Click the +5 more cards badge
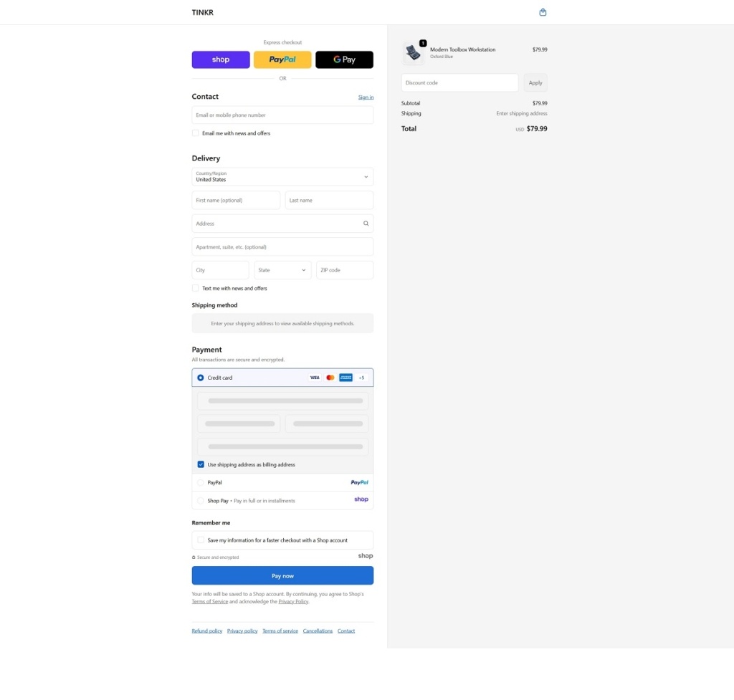This screenshot has height=700, width=734. pos(361,378)
